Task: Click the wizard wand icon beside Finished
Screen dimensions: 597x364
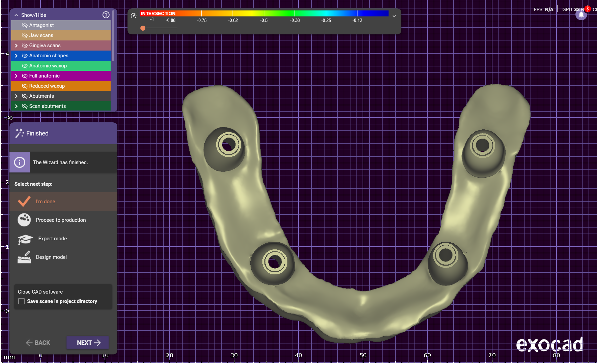Action: 19,133
